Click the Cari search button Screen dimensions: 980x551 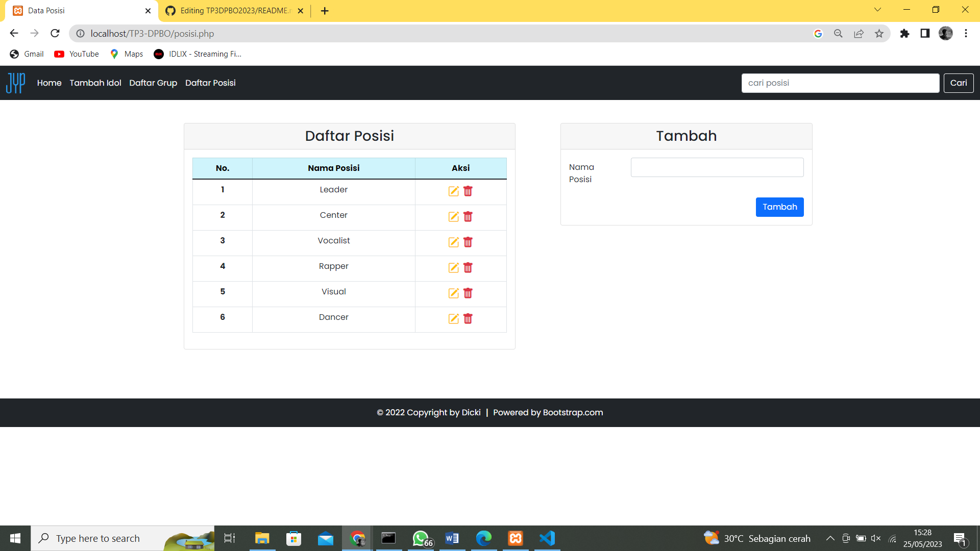(958, 83)
